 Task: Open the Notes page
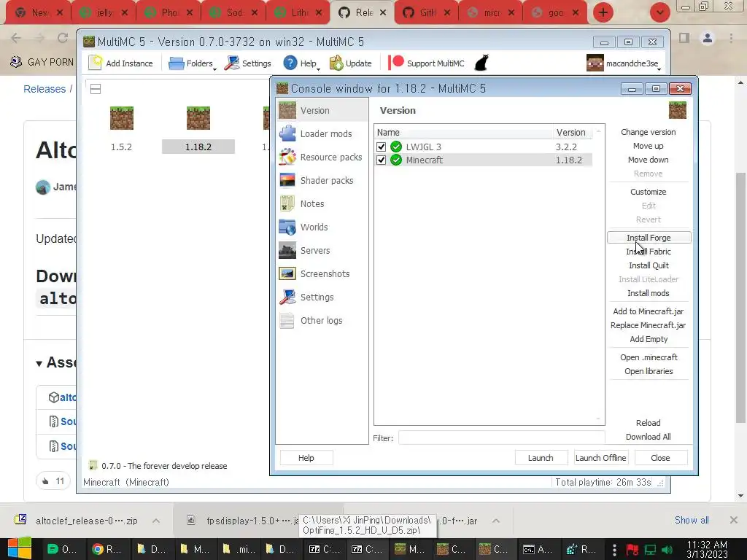322,204
